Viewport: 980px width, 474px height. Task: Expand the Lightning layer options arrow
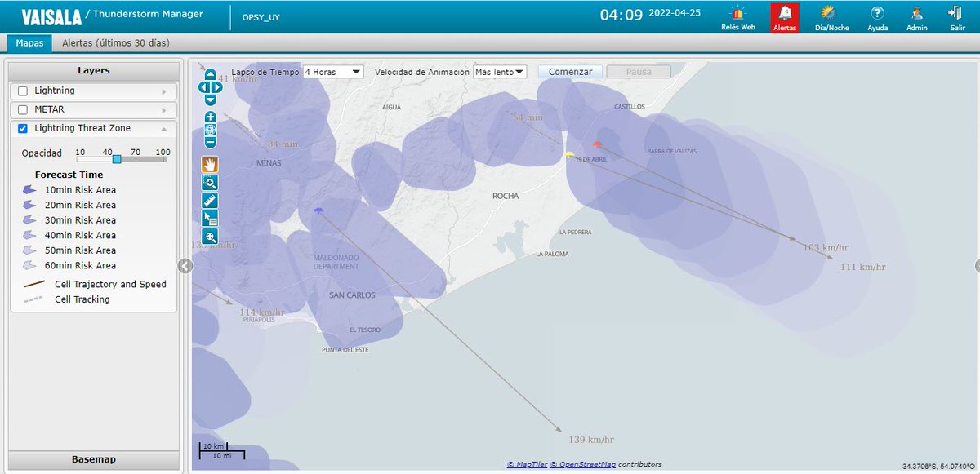click(164, 91)
